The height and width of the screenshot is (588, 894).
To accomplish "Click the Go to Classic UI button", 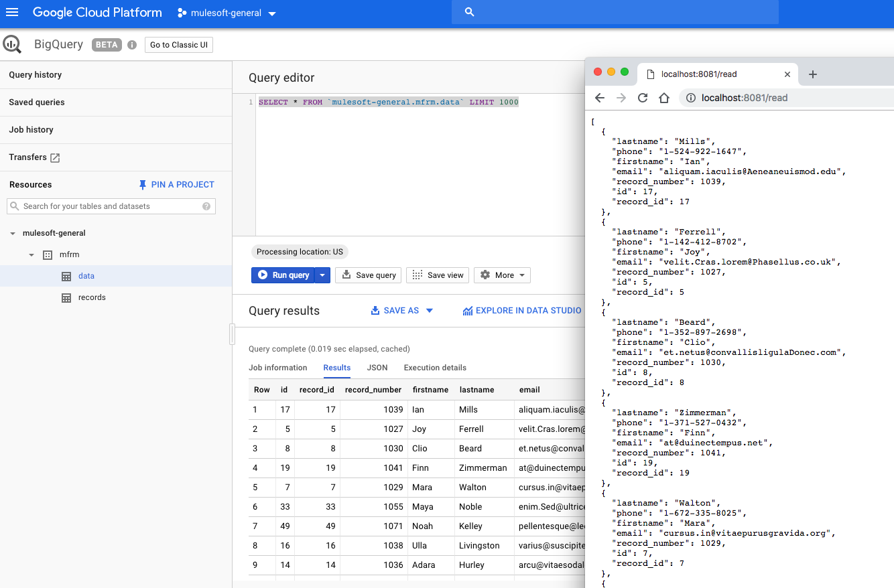I will click(179, 45).
